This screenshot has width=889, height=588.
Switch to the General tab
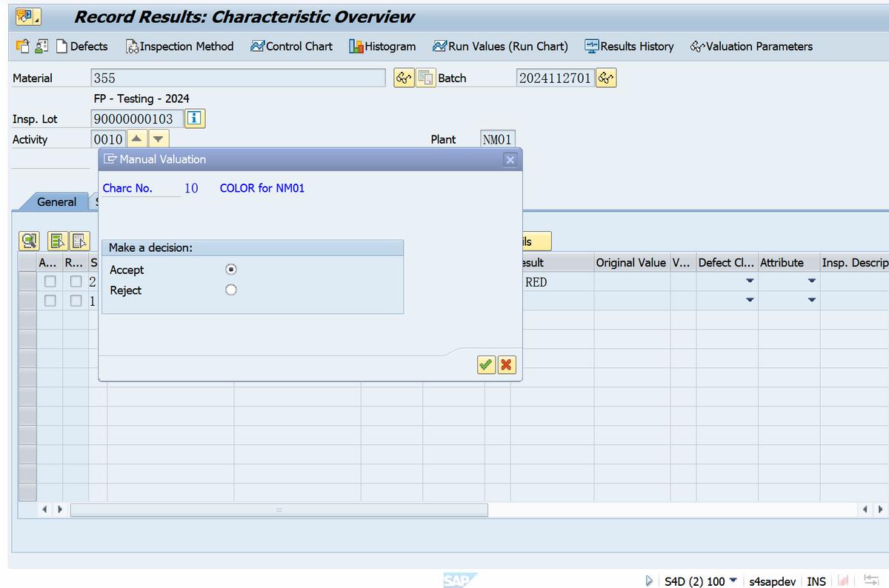pyautogui.click(x=56, y=201)
